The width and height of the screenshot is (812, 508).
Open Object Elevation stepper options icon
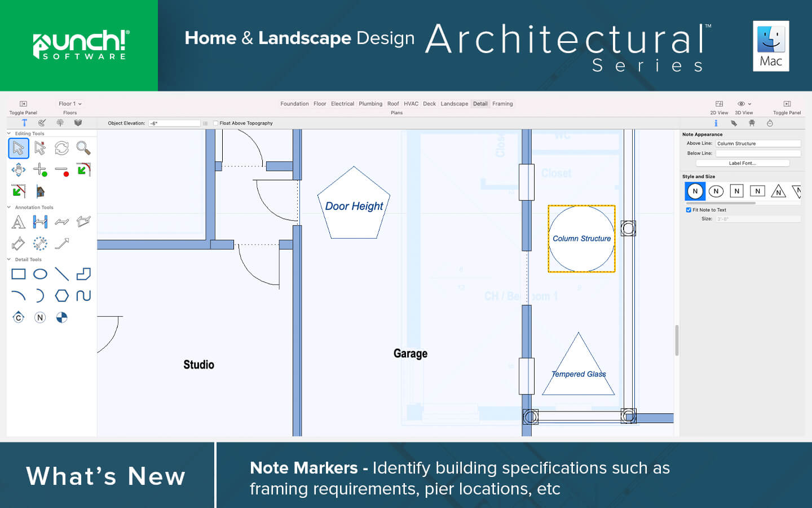click(x=205, y=123)
